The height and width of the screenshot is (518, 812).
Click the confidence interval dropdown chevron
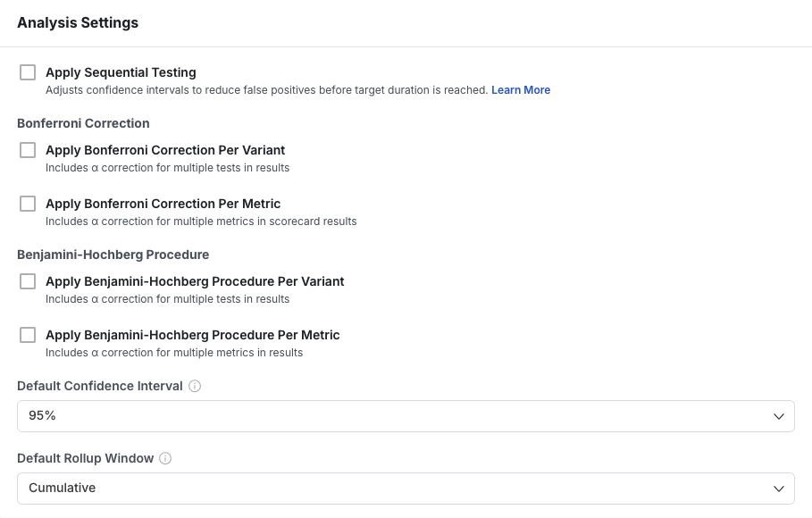point(778,416)
